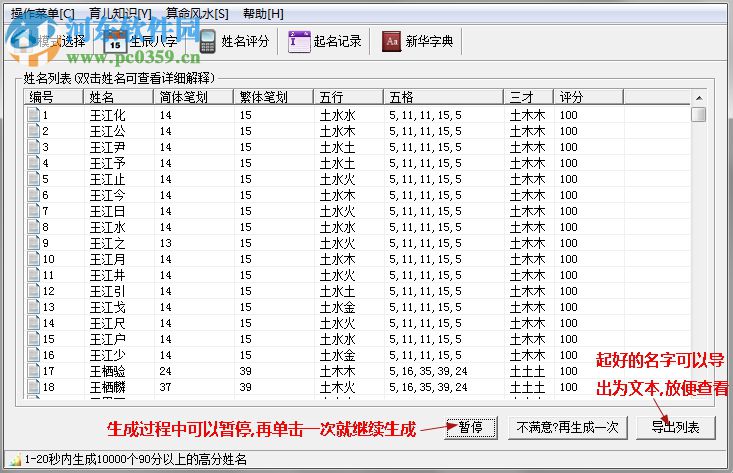This screenshot has width=733, height=473.
Task: Sort by 繁体笔划 column header
Action: tap(273, 97)
